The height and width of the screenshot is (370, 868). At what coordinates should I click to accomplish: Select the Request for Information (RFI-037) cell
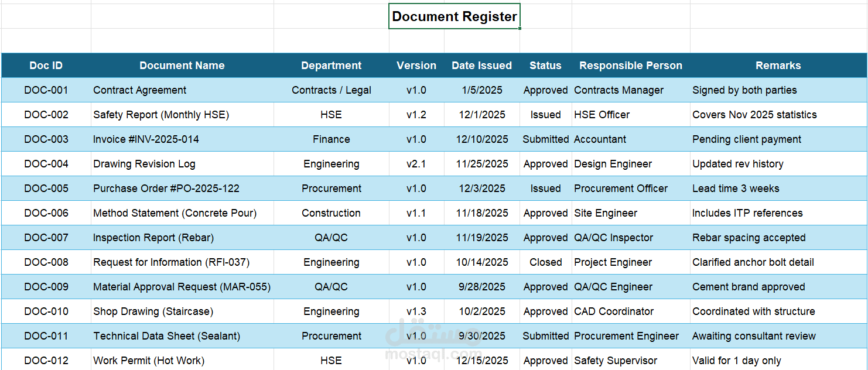(x=182, y=262)
